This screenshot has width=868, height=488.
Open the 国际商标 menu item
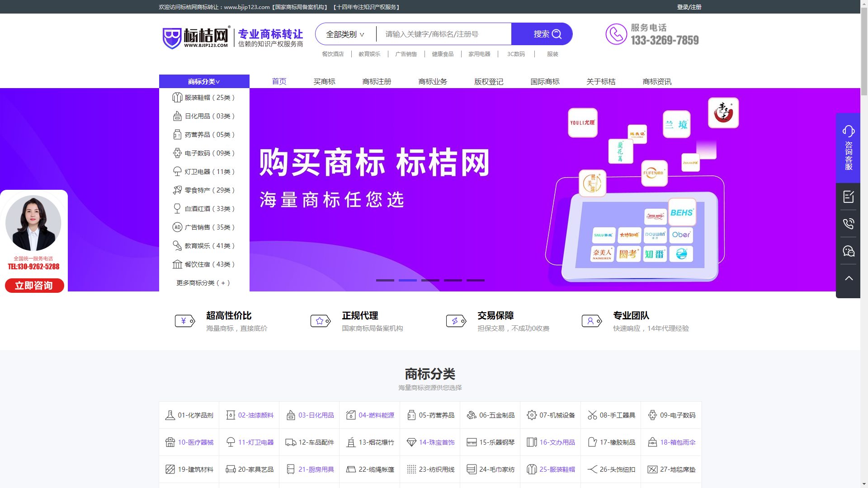click(544, 81)
